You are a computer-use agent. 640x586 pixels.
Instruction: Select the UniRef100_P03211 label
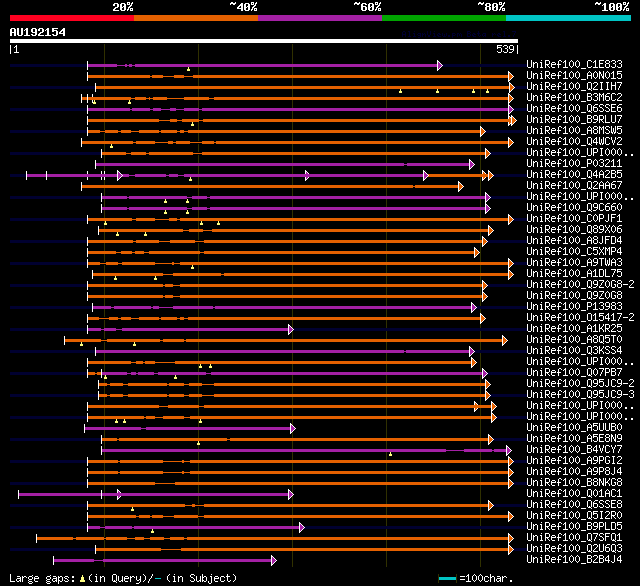click(574, 163)
